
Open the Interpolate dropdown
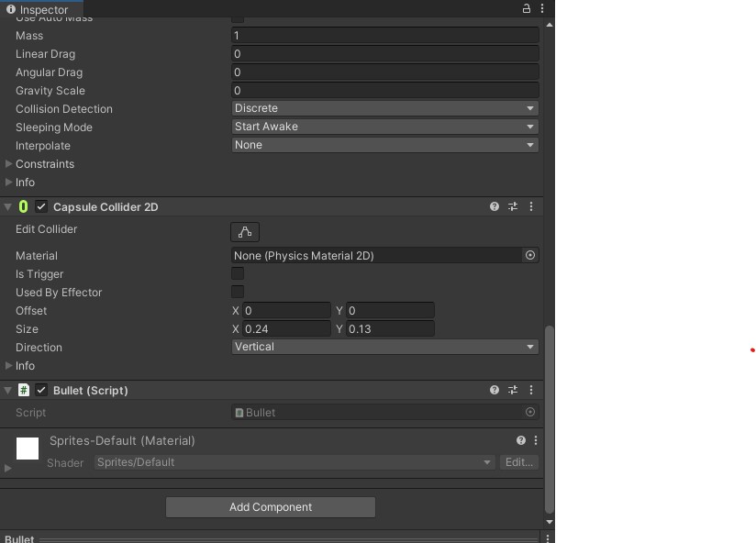(384, 145)
